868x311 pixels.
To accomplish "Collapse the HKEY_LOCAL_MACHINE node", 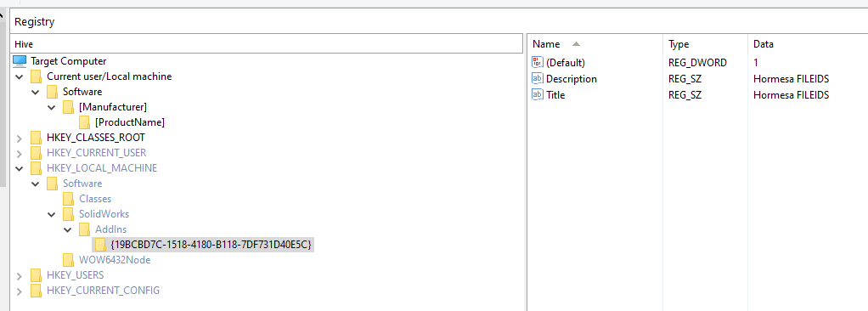I will point(20,168).
